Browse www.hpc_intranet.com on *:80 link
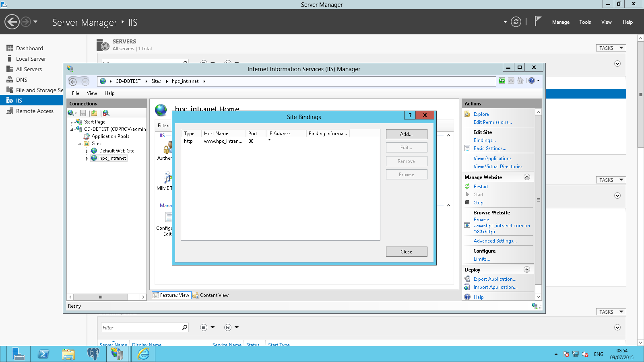Image resolution: width=644 pixels, height=362 pixels. (x=502, y=226)
